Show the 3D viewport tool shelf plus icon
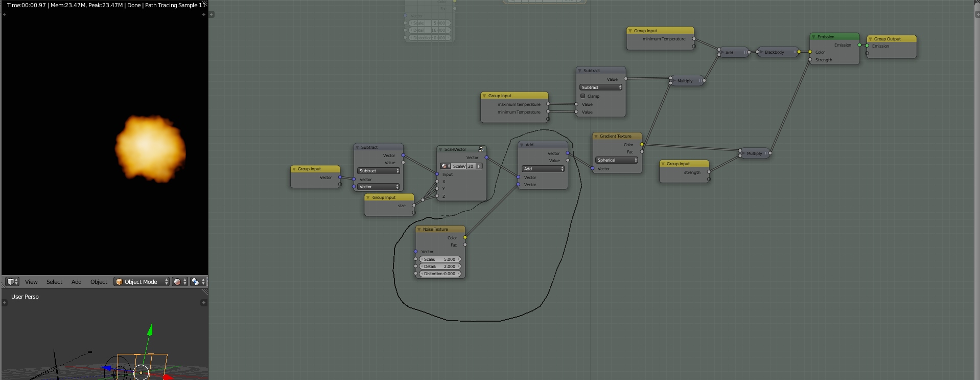The image size is (980, 380). [x=5, y=303]
